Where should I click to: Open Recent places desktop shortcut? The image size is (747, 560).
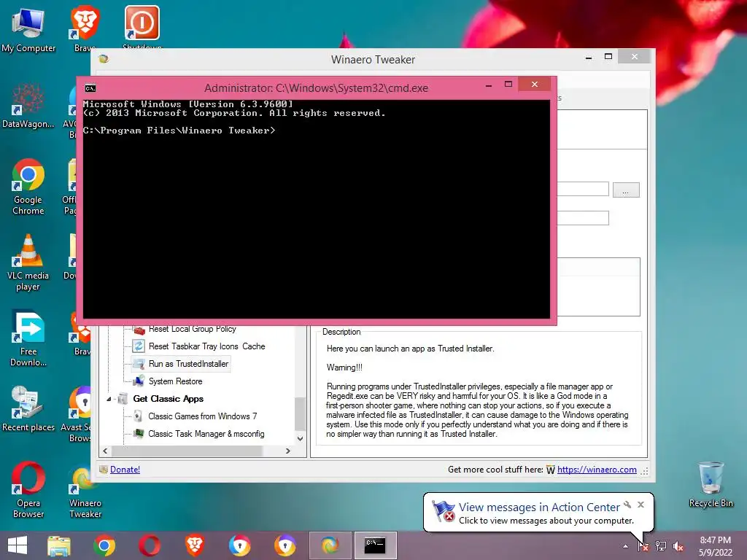28,409
